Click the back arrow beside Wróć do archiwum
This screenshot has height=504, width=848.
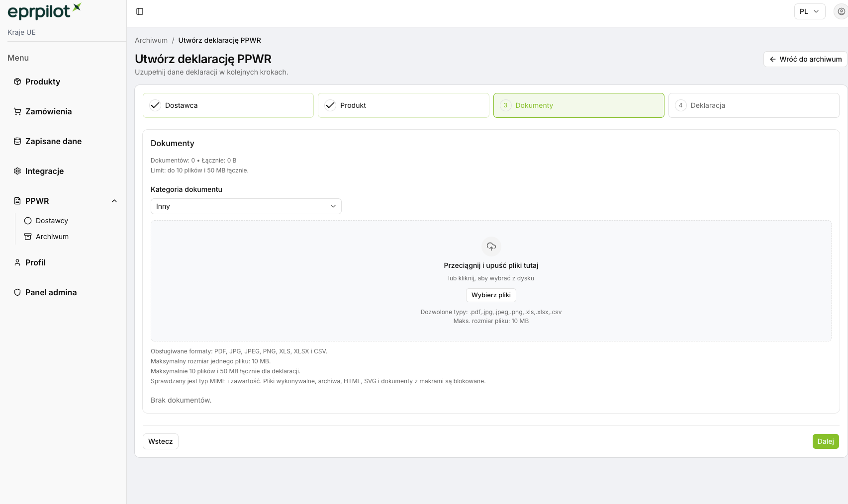tap(773, 59)
